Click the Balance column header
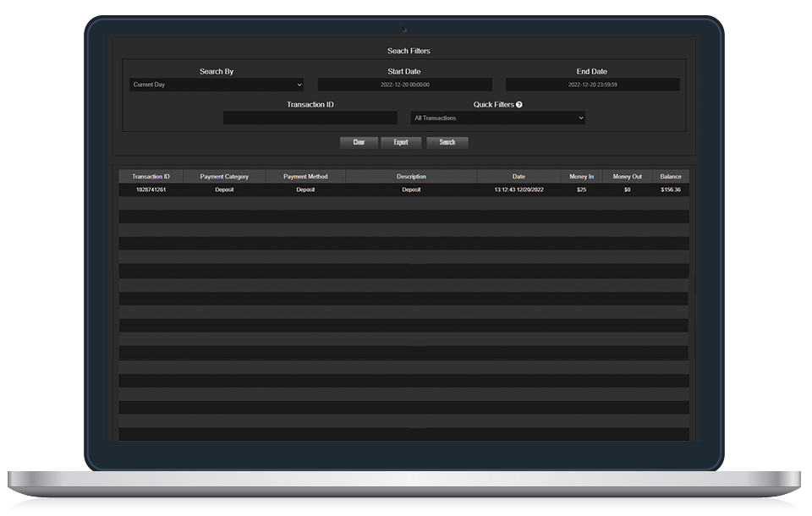 (x=671, y=177)
